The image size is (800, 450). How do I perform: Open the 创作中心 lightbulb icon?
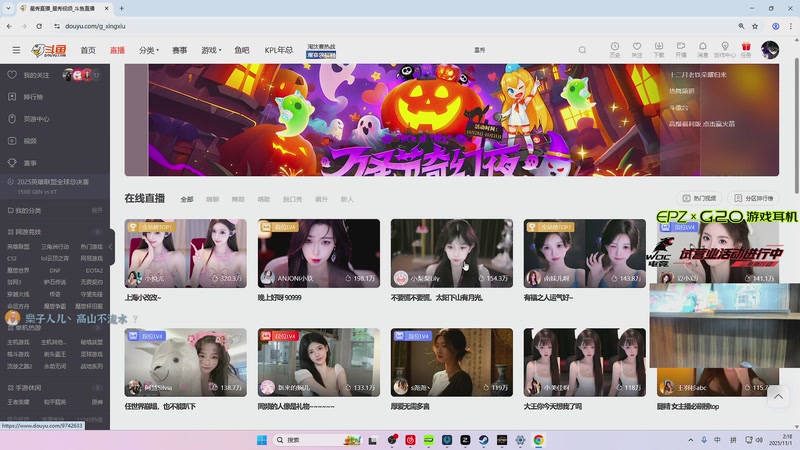pyautogui.click(x=724, y=49)
